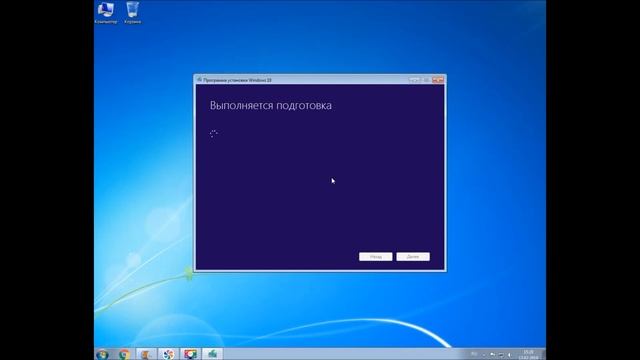
Task: Open the red multicolor taskbar app icon
Action: coord(190,354)
